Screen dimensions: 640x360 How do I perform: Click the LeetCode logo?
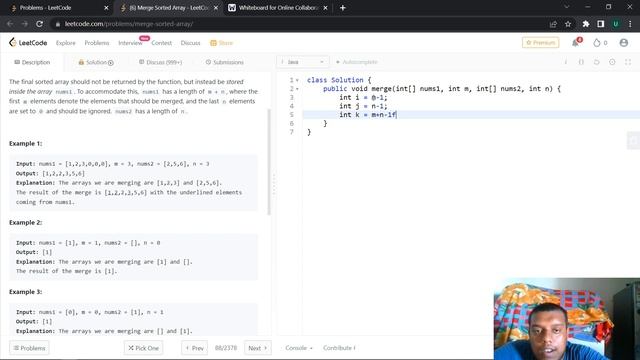coord(28,42)
